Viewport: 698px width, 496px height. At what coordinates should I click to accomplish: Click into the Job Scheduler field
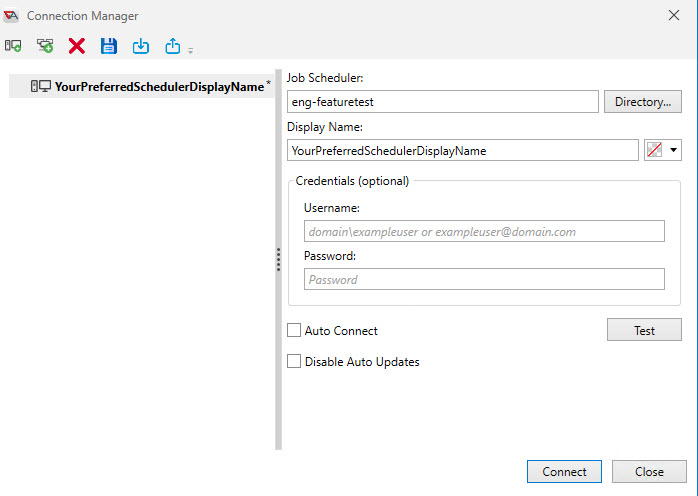[442, 102]
